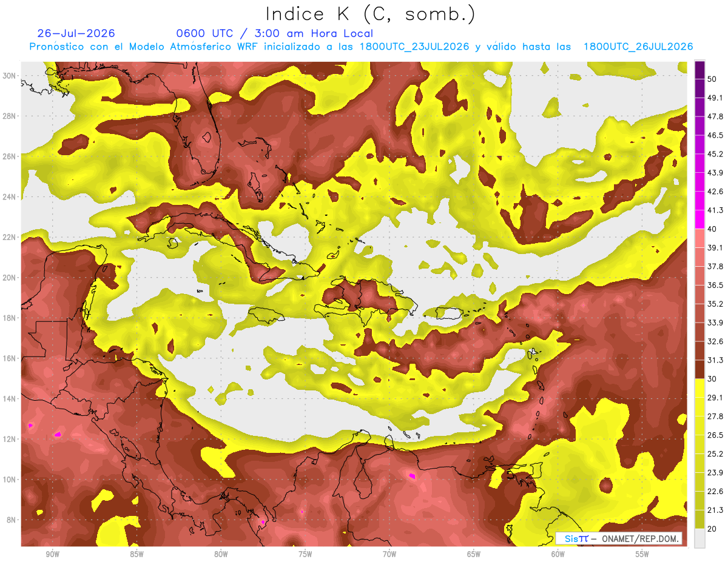The width and height of the screenshot is (728, 562).
Task: Click the '36.5' colorbar value label
Action: coord(716,285)
